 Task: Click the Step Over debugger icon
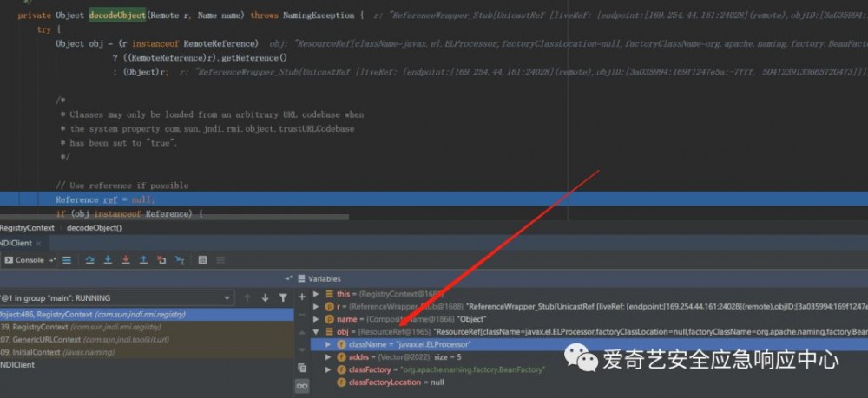click(x=89, y=260)
